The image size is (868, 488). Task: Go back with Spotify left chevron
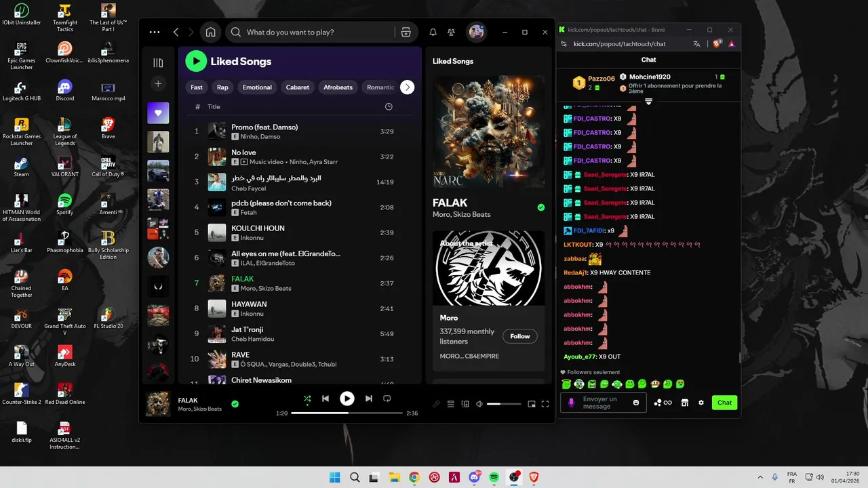tap(176, 32)
